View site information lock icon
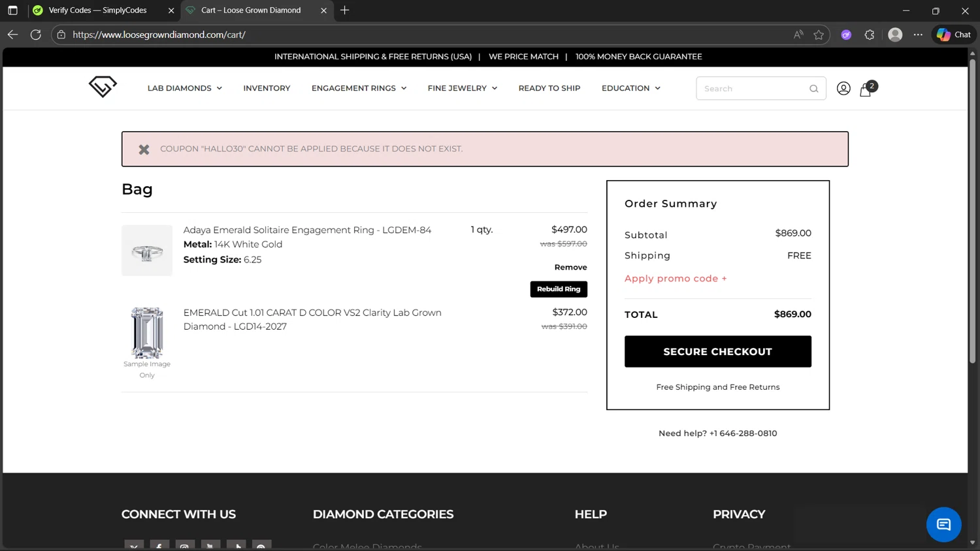The height and width of the screenshot is (551, 980). coord(61,35)
